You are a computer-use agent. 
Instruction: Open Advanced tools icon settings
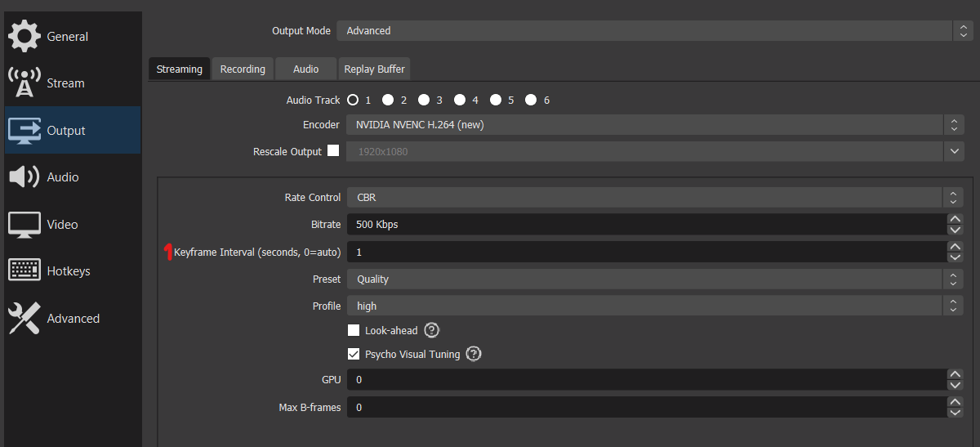pyautogui.click(x=24, y=319)
